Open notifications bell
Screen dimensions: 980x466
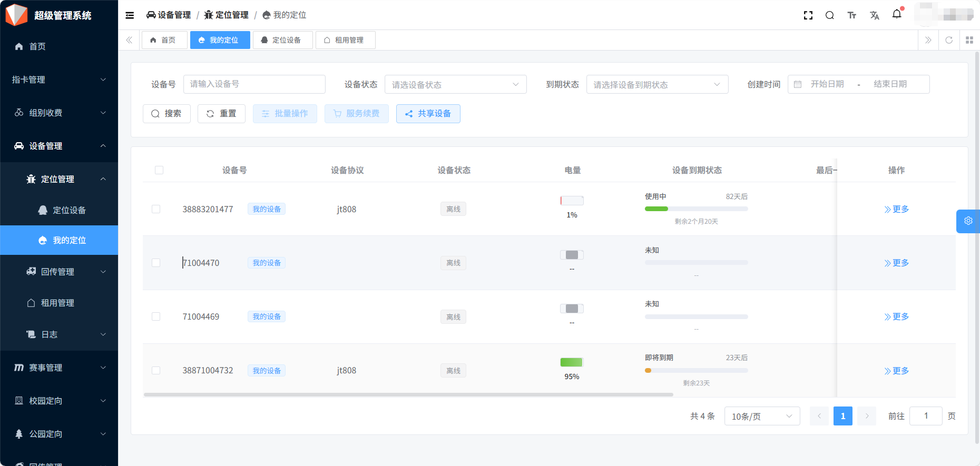(x=897, y=14)
